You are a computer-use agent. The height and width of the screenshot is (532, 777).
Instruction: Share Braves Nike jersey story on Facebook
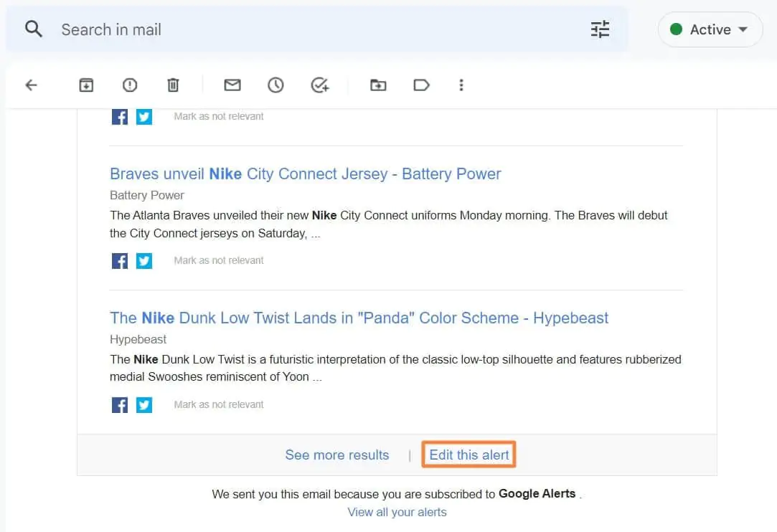point(119,260)
